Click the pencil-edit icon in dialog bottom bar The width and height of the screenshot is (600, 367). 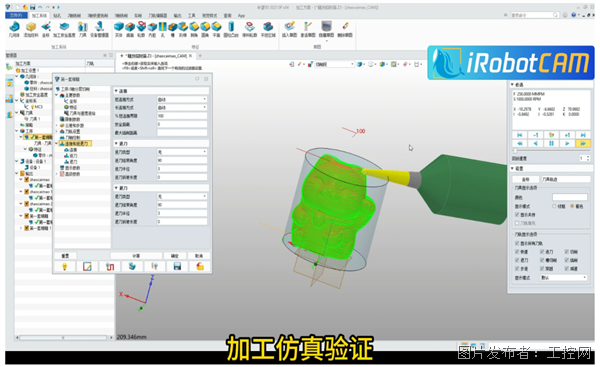point(87,266)
